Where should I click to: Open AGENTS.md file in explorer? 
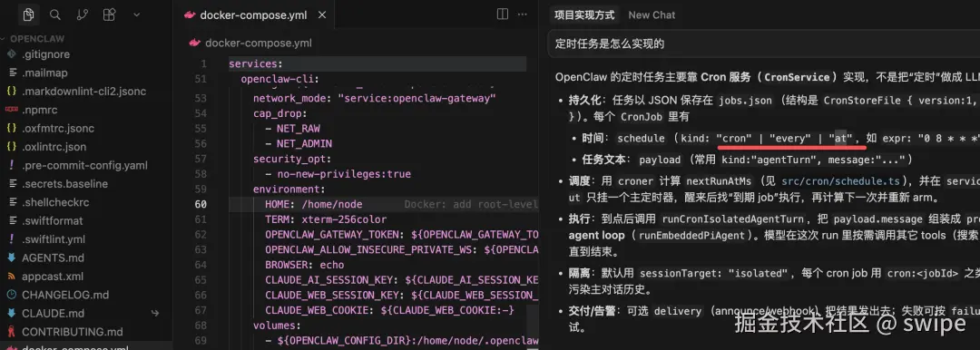click(53, 258)
